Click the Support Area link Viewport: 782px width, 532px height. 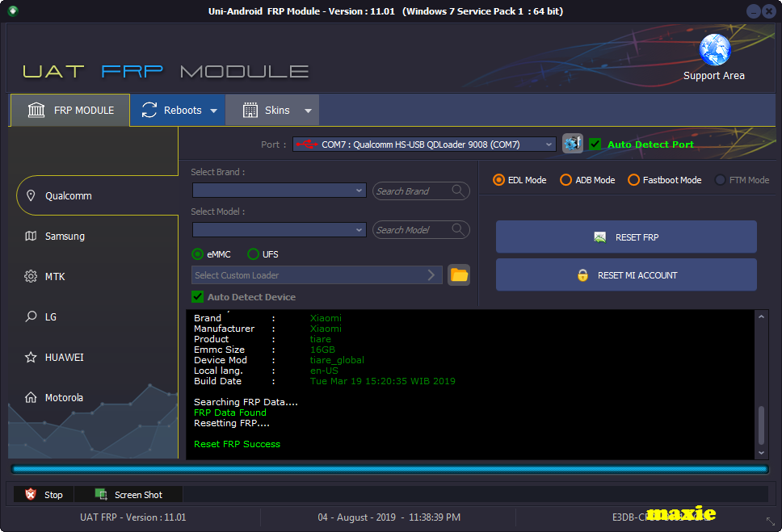[713, 75]
